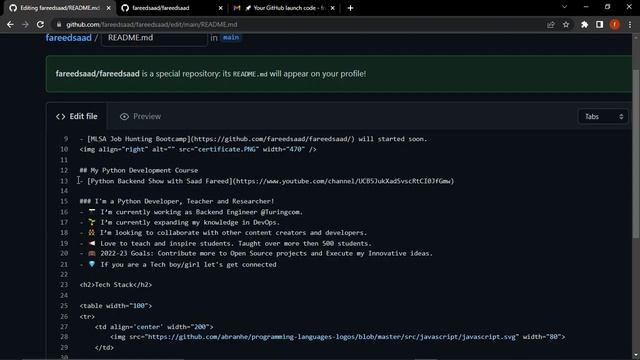Open the Tabs indent mode dropdown
Screen dimensions: 640x360
603,117
